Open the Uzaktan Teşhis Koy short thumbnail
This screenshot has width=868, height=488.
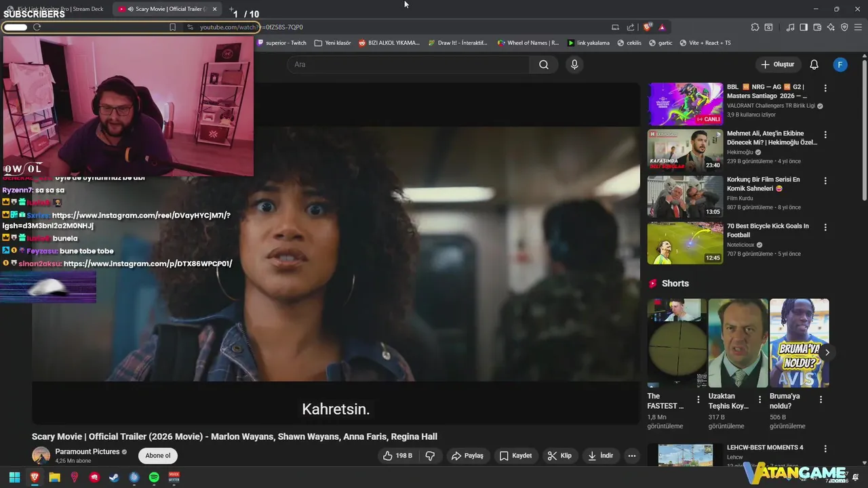(x=738, y=343)
